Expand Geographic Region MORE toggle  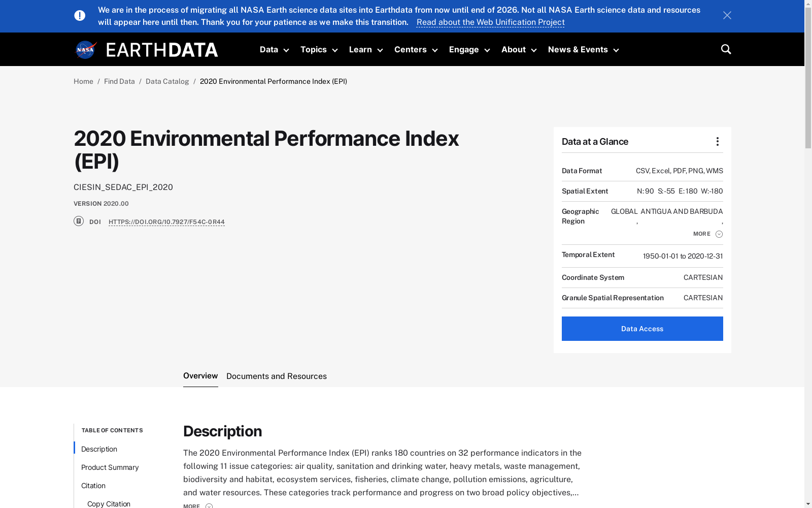tap(707, 234)
